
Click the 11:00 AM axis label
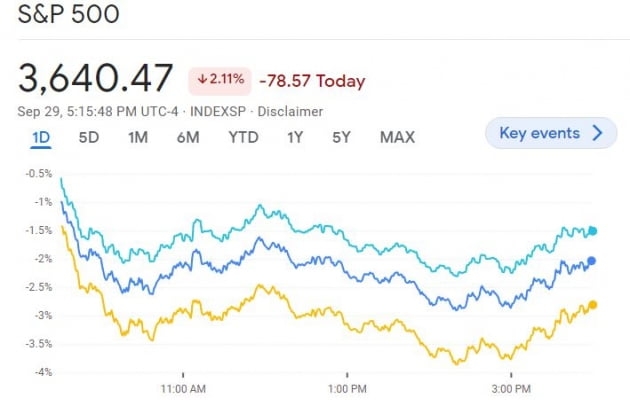tap(182, 387)
